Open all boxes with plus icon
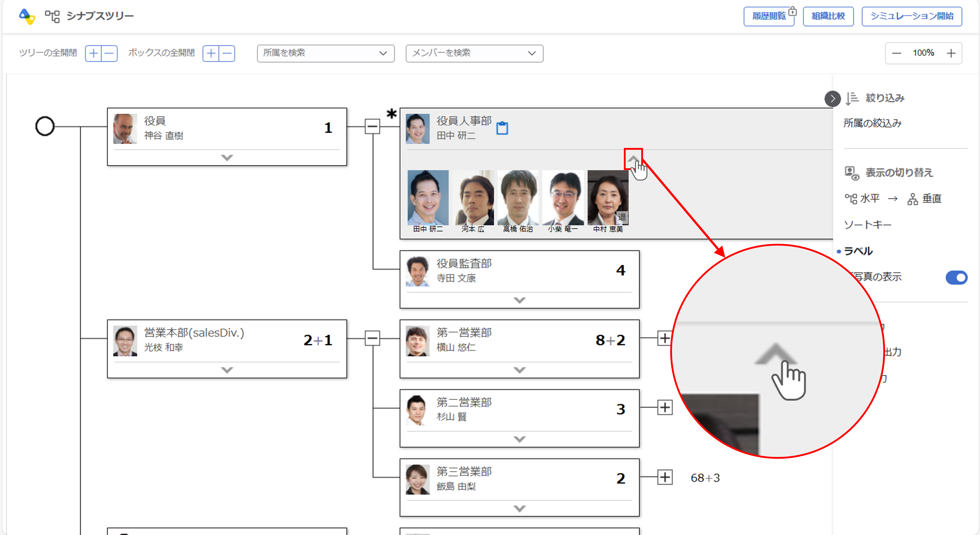The width and height of the screenshot is (980, 535). coord(211,53)
